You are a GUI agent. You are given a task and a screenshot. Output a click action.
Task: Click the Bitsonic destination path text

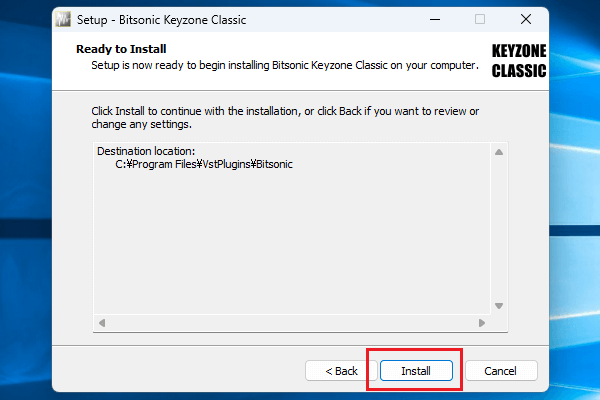[204, 163]
